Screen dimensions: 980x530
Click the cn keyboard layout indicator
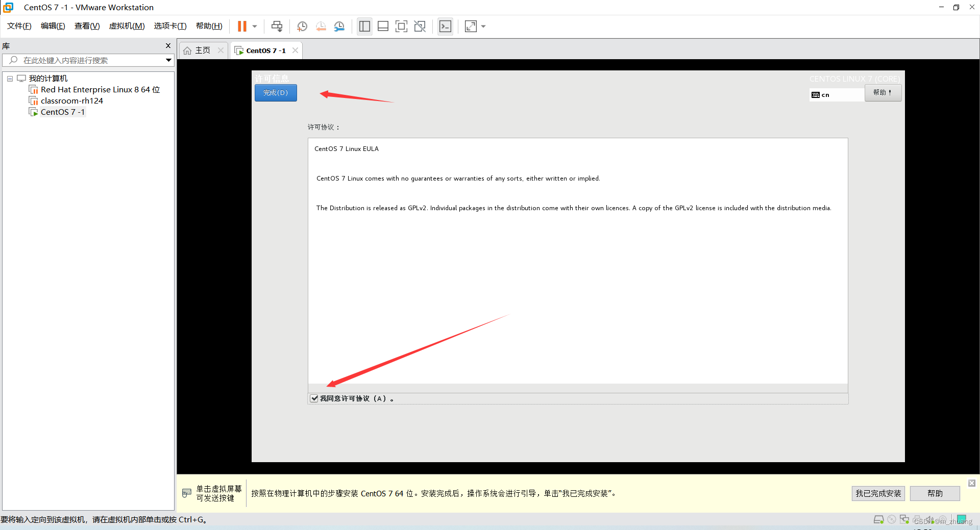(837, 95)
